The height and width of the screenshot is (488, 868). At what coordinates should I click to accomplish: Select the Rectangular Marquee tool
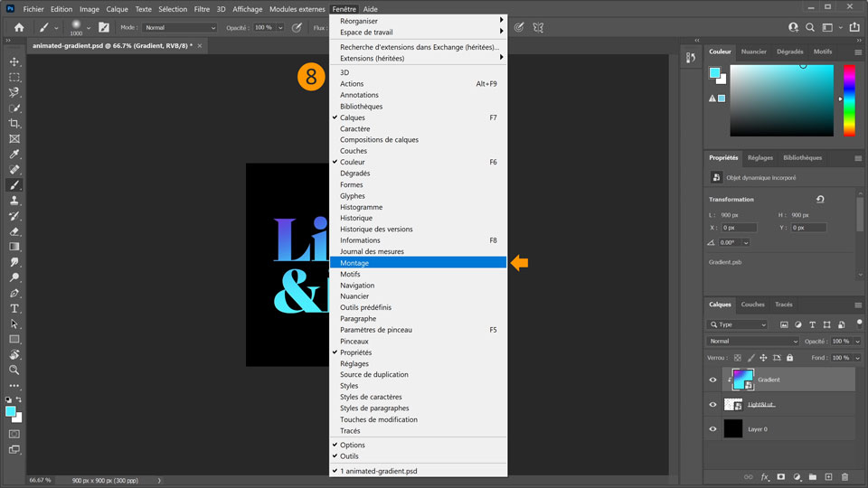(x=14, y=77)
